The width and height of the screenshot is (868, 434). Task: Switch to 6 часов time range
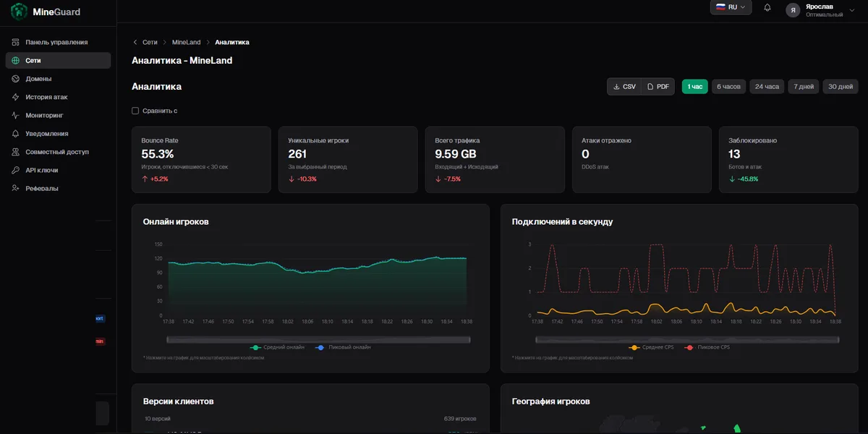pyautogui.click(x=728, y=87)
